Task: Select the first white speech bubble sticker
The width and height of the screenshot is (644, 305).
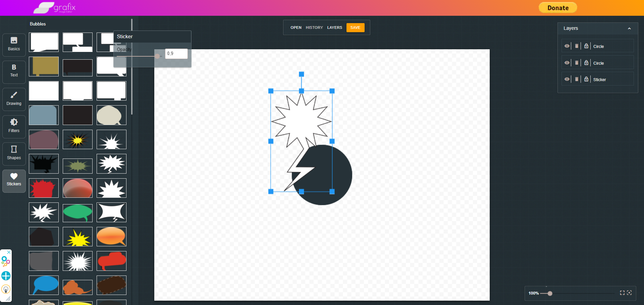Action: [x=44, y=42]
